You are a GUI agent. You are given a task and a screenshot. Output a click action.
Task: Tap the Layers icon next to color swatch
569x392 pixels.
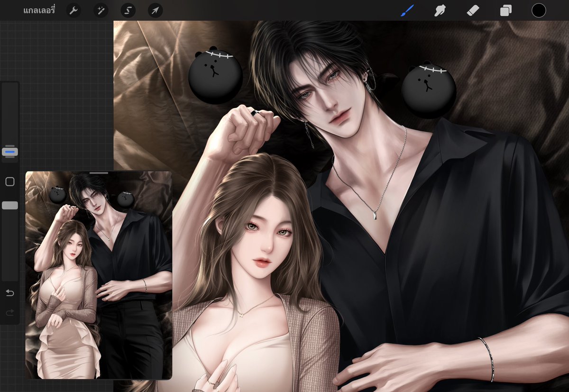(505, 10)
